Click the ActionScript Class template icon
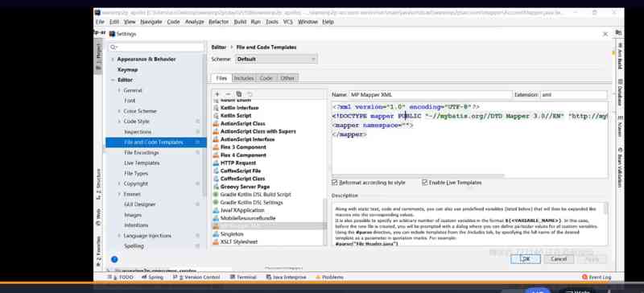644x293 pixels. tap(216, 123)
